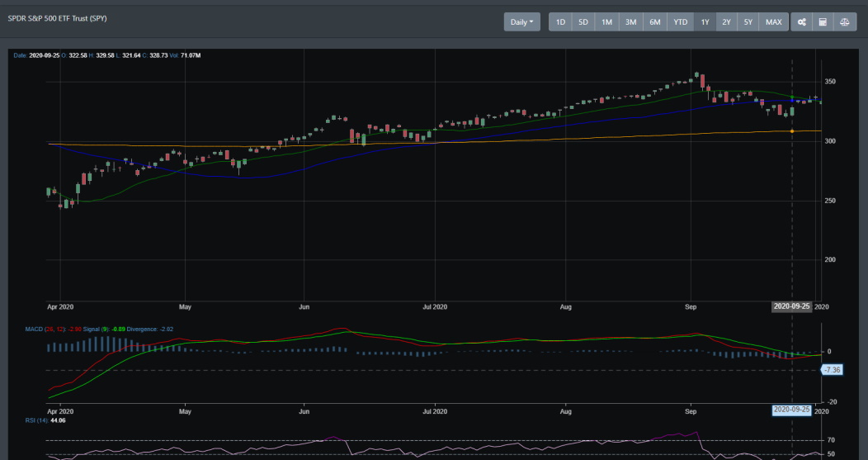The width and height of the screenshot is (868, 460).
Task: Click the Date 2020-09-25 header readout
Action: 36,55
